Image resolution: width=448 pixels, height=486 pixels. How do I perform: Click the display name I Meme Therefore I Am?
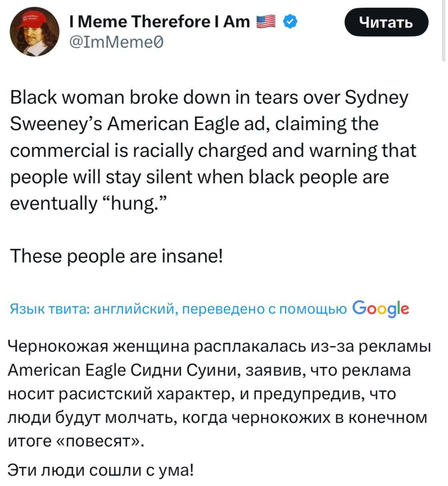(159, 21)
